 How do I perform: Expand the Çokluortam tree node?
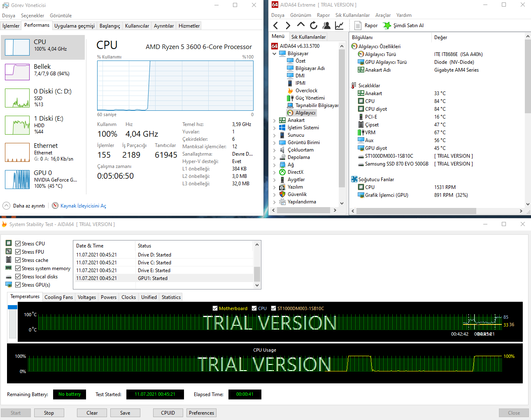[275, 150]
